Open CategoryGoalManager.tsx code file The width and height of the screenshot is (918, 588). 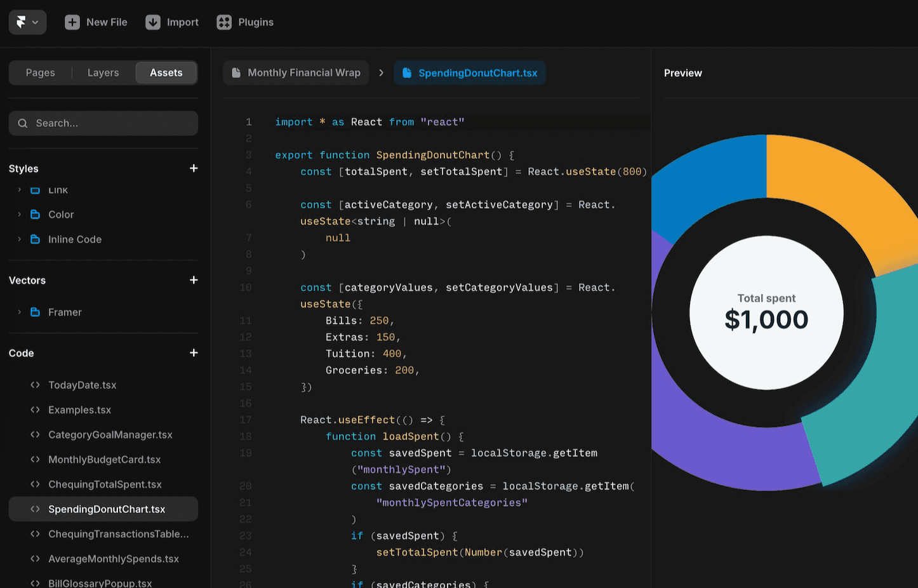click(x=103, y=435)
